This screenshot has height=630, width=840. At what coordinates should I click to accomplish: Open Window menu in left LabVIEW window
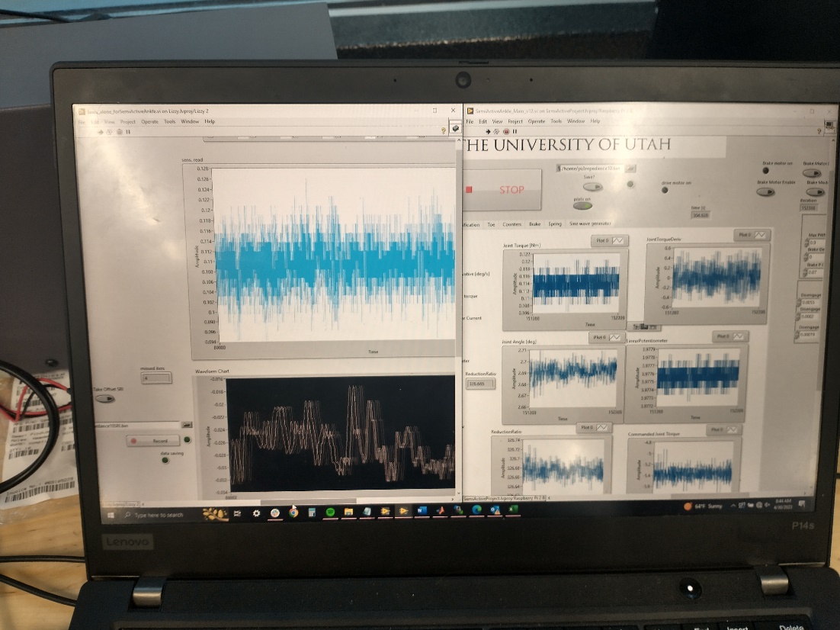coord(190,122)
